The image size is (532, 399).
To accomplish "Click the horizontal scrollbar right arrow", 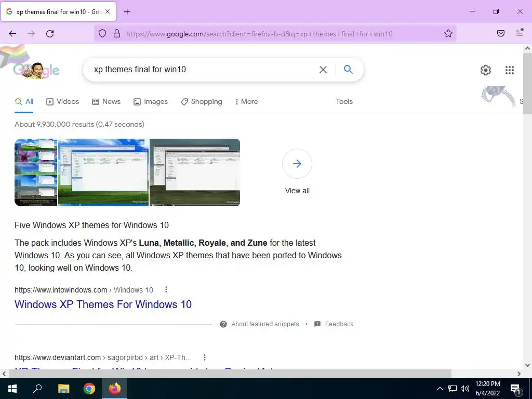I will (519, 374).
